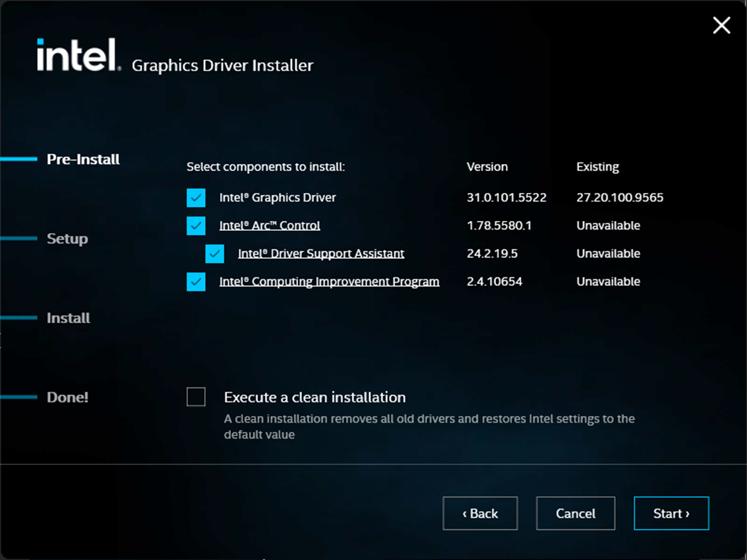Disable the Intel Driver Support Assistant checkbox
747x560 pixels.
pos(214,253)
